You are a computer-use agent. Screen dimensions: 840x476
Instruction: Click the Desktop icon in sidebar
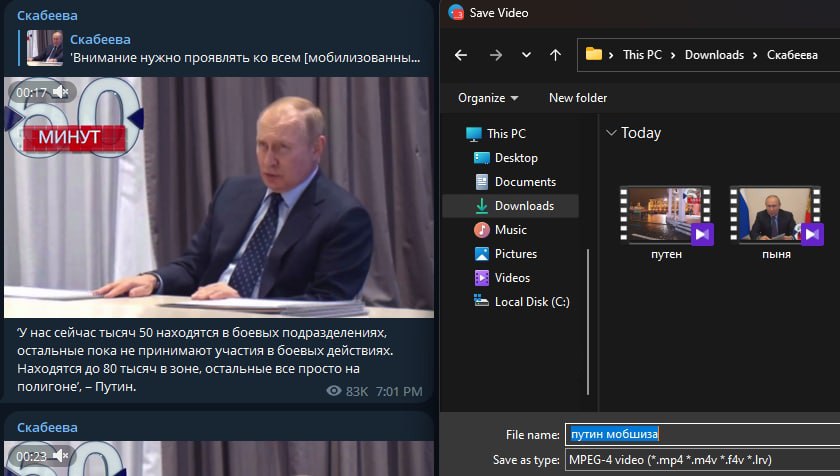pos(482,158)
